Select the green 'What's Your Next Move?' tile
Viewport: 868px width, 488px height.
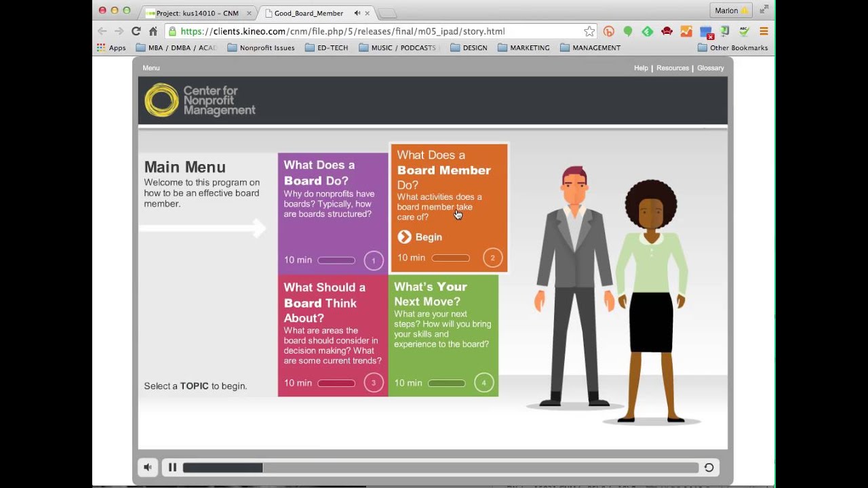443,335
